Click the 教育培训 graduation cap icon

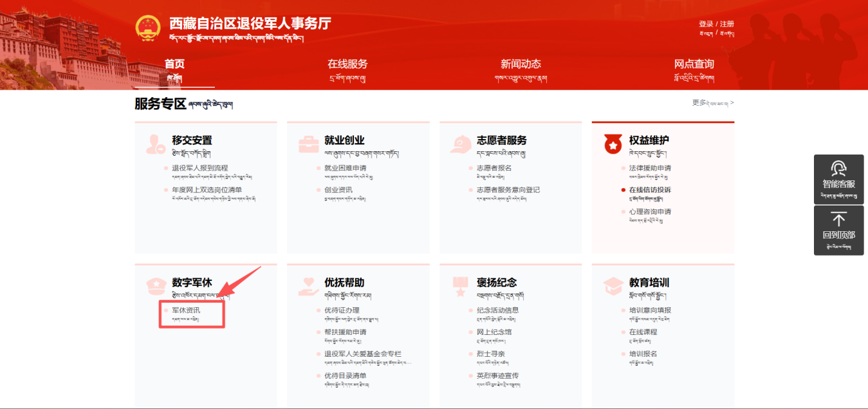pyautogui.click(x=613, y=286)
